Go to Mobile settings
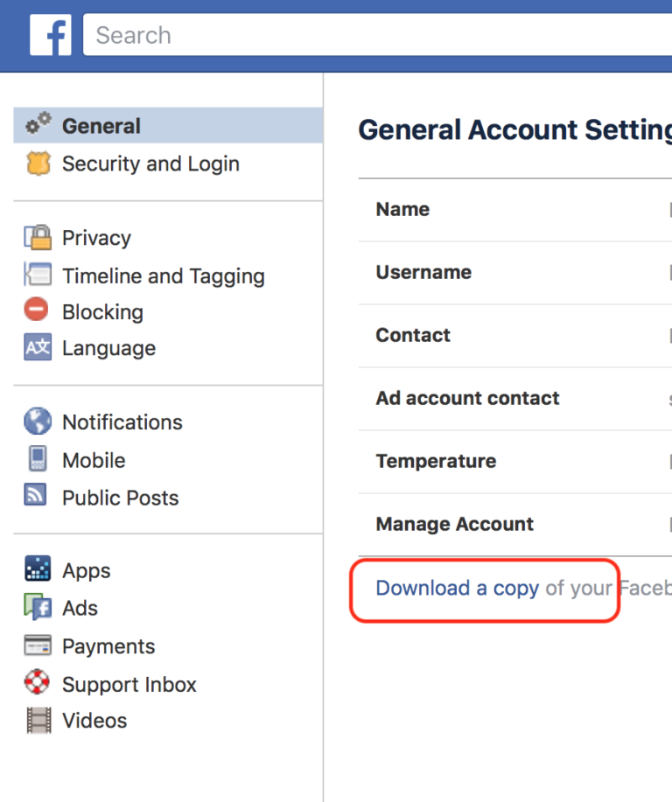This screenshot has width=672, height=802. (94, 460)
